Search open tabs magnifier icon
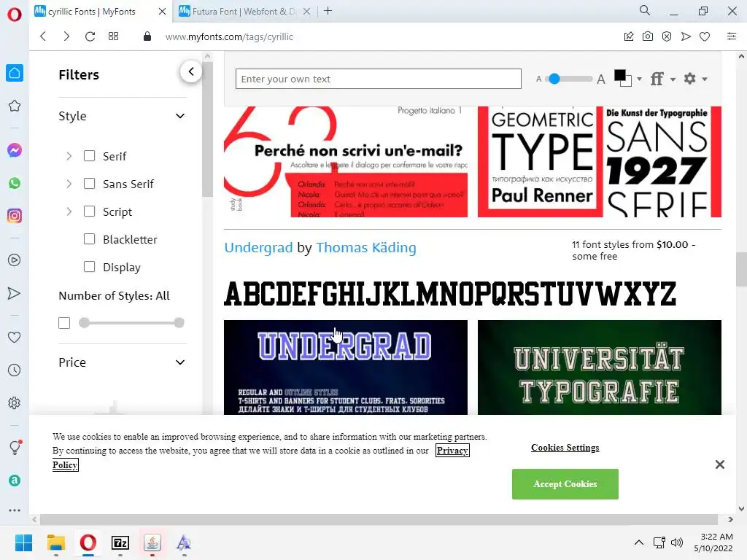Screen dimensions: 747x560 pos(645,10)
